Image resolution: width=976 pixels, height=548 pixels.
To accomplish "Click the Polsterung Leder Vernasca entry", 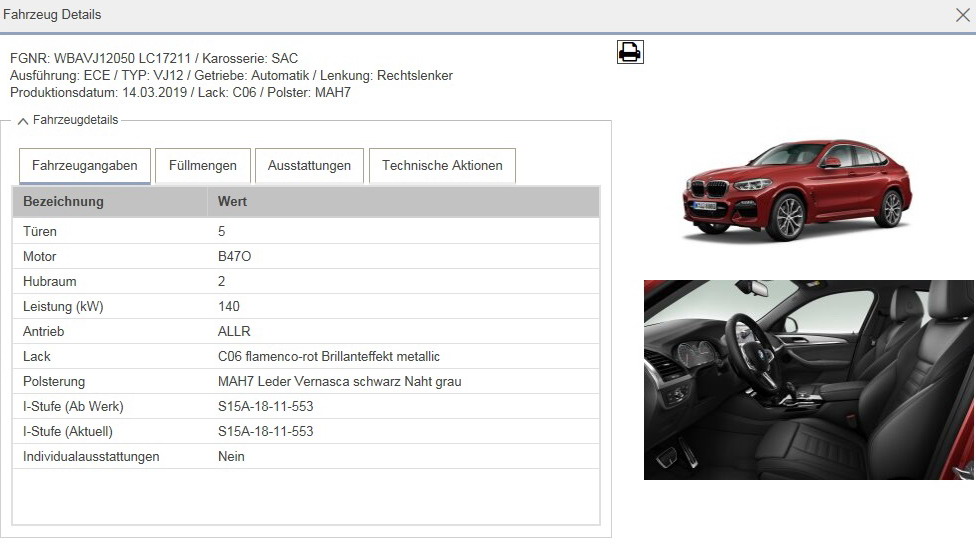I will click(339, 381).
